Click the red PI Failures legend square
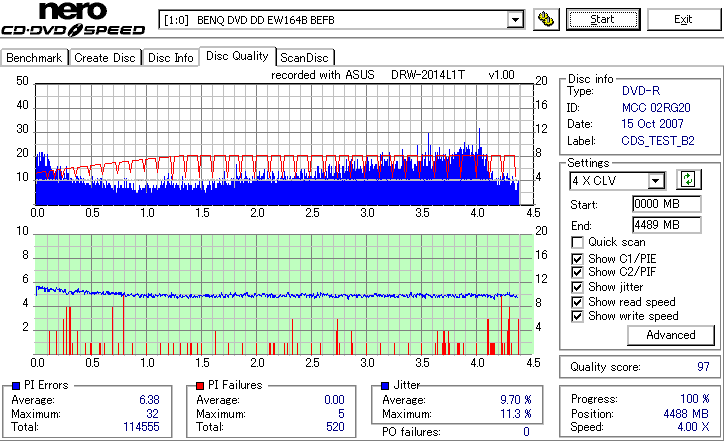 [200, 386]
